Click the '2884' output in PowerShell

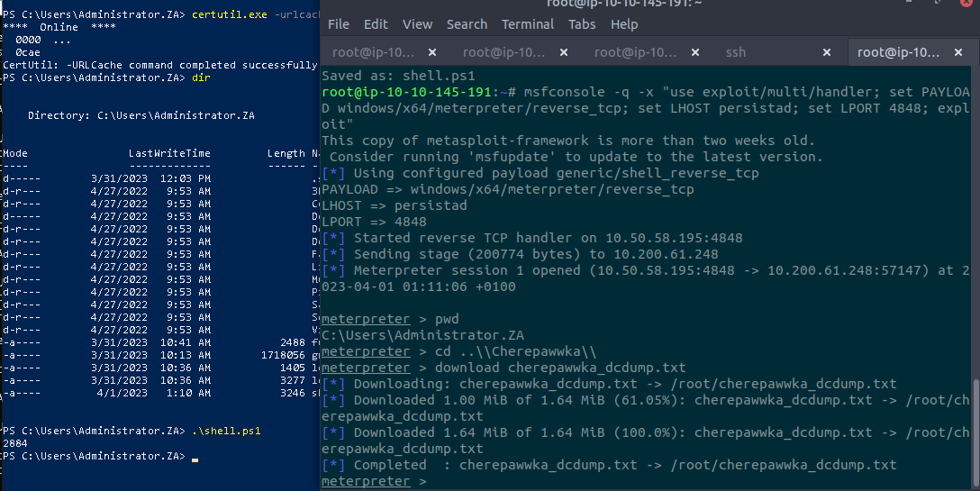pyautogui.click(x=15, y=443)
